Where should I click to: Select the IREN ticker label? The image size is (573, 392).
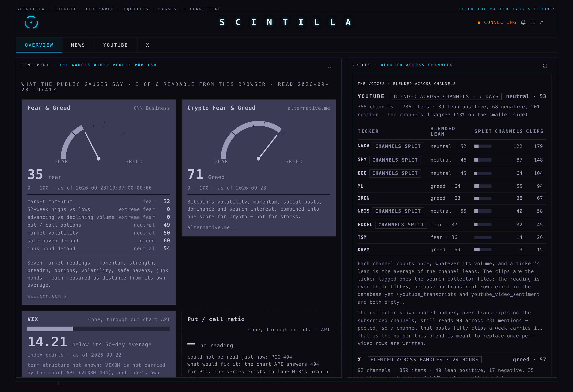tap(363, 198)
